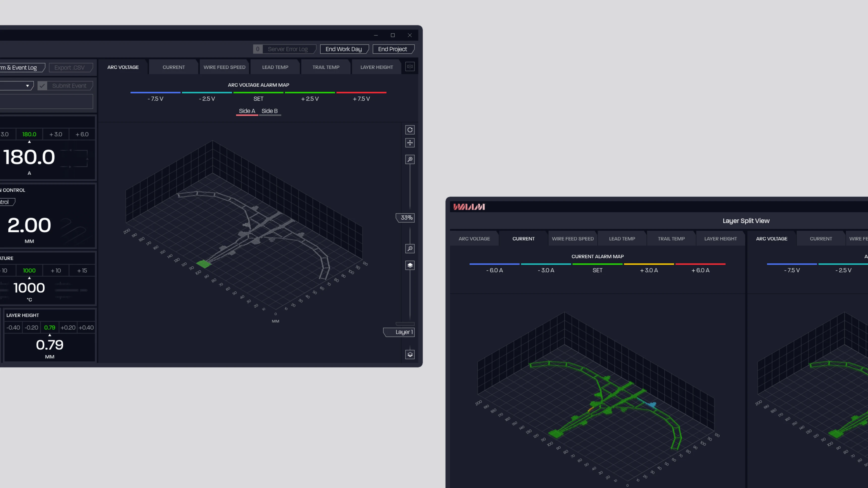The image size is (868, 488).
Task: Select the zoom-out magnifier tool
Action: (410, 248)
